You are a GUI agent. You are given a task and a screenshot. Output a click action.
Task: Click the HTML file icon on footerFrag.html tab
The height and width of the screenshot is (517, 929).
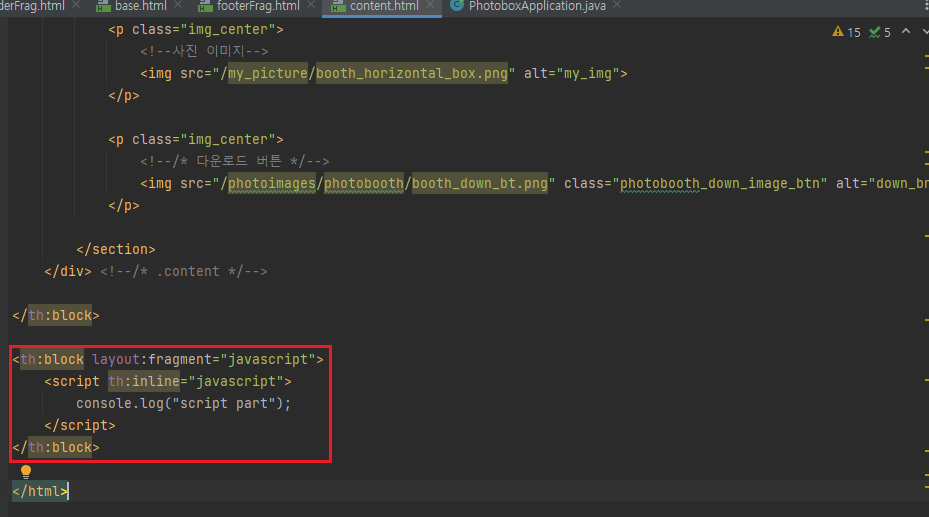pyautogui.click(x=205, y=6)
